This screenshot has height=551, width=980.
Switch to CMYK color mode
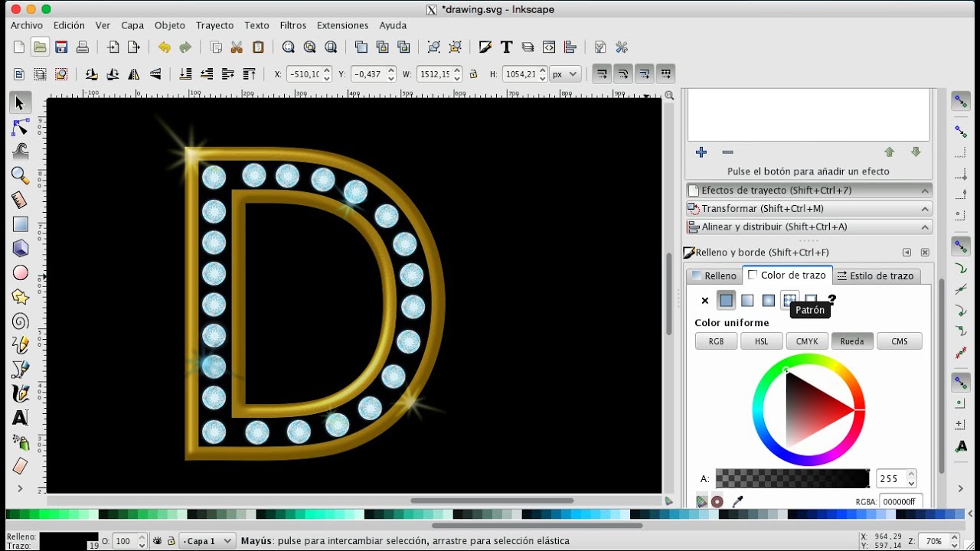click(x=807, y=341)
